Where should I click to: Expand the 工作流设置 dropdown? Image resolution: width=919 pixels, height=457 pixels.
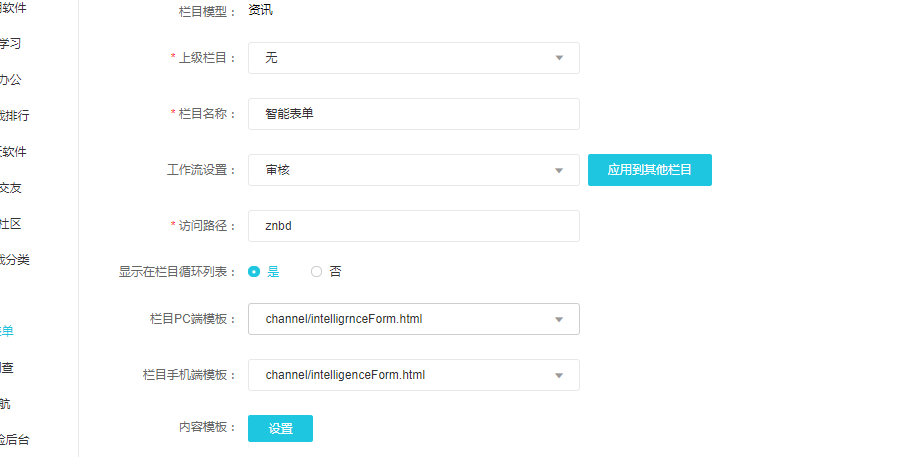(413, 170)
